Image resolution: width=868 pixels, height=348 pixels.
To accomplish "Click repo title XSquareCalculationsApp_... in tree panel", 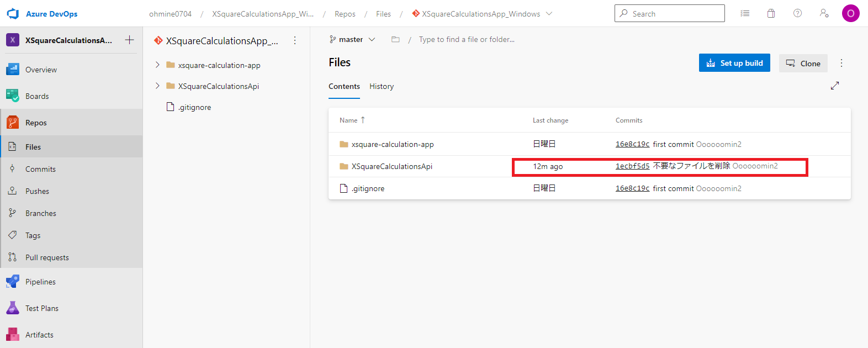I will pyautogui.click(x=222, y=41).
